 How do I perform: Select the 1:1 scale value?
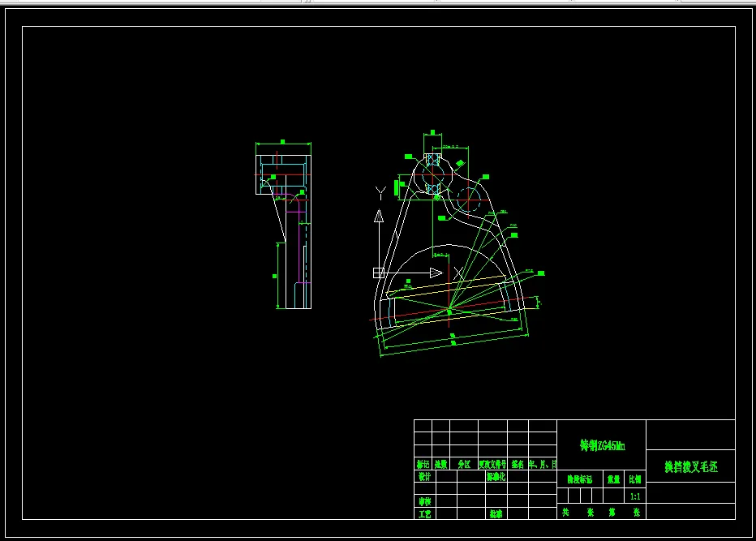pos(635,496)
